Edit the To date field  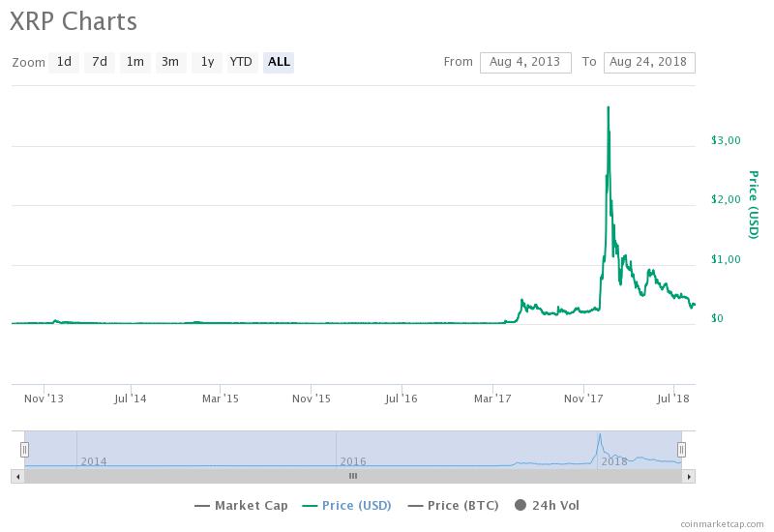pyautogui.click(x=649, y=63)
